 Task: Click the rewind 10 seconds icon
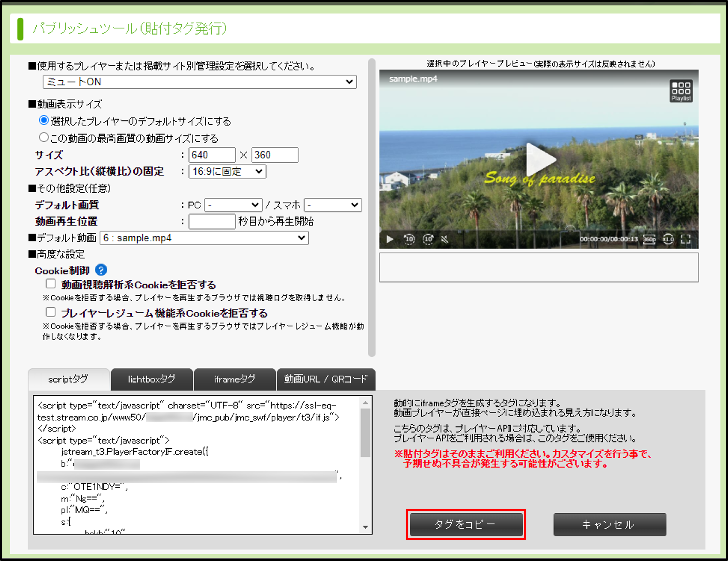tap(409, 239)
